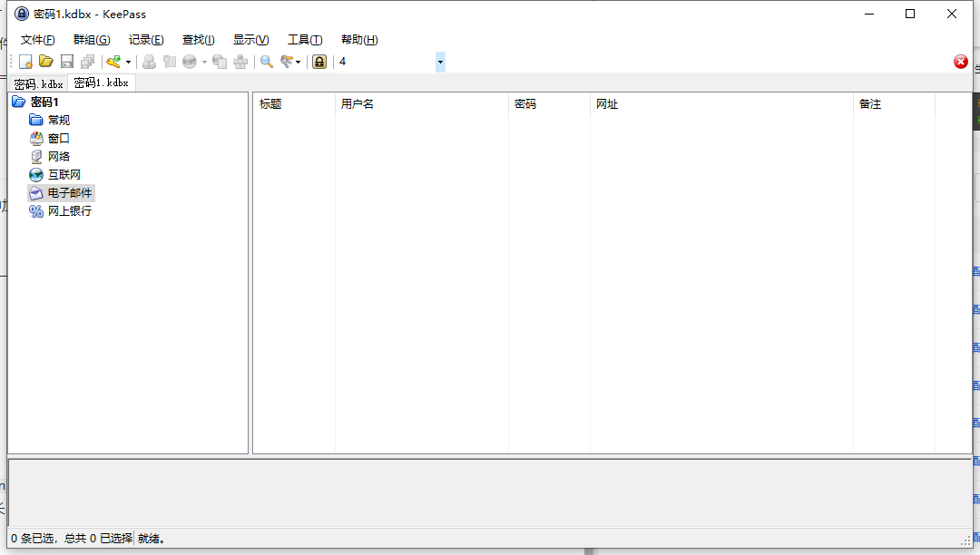This screenshot has height=555, width=980.
Task: Click the greyed Copy Password key icon
Action: pyautogui.click(x=170, y=61)
